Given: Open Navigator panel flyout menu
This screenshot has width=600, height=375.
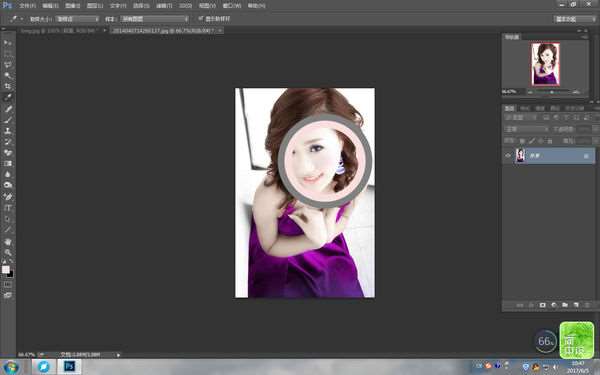Looking at the screenshot, I should [584, 37].
